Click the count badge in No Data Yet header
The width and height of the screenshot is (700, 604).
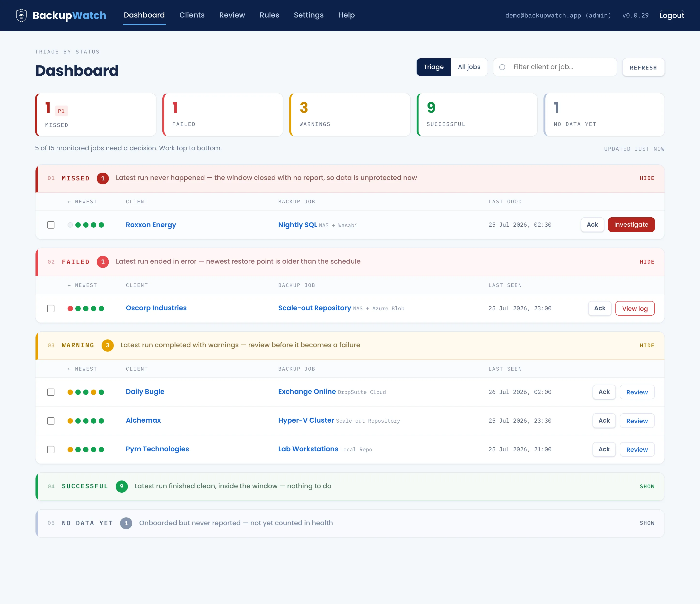(x=126, y=523)
